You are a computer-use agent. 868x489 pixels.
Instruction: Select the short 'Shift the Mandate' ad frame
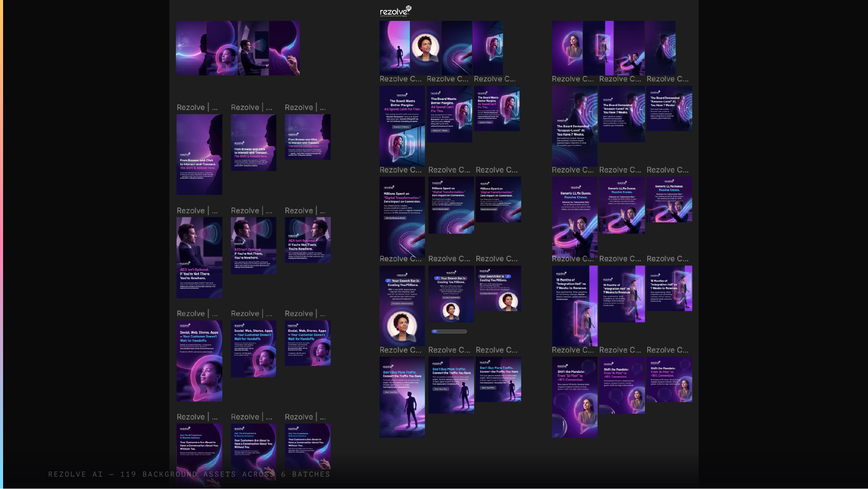[x=669, y=379]
